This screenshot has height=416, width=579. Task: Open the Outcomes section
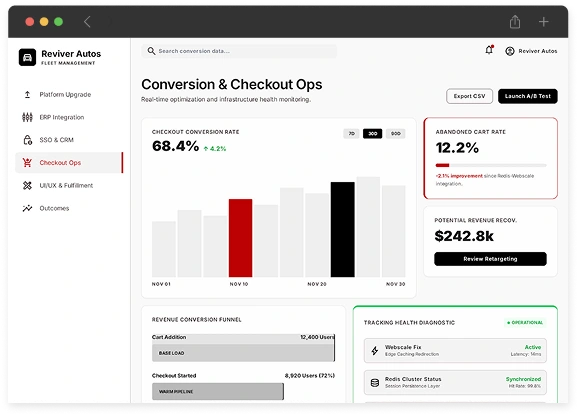69,208
